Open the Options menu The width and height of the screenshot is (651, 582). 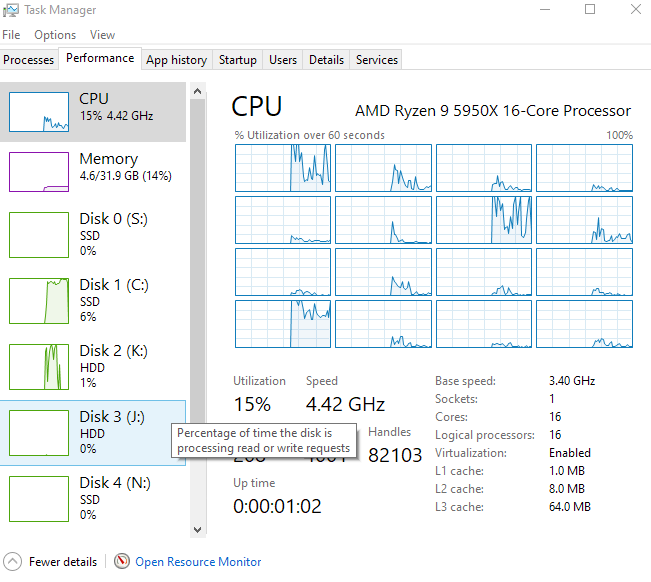click(x=55, y=35)
